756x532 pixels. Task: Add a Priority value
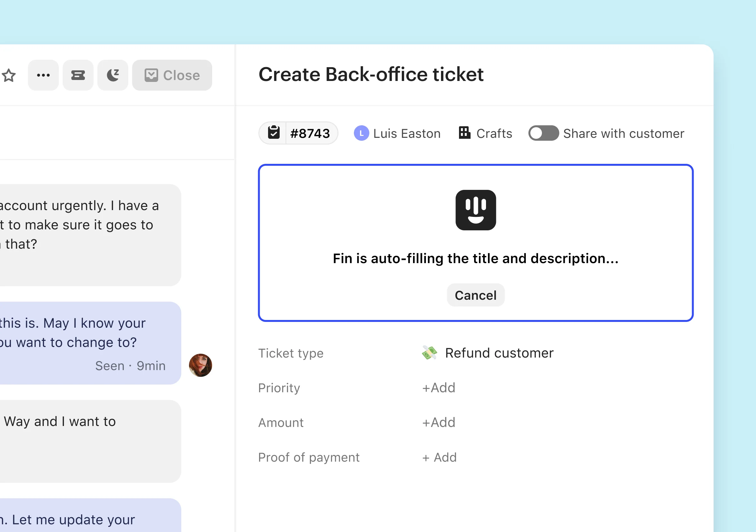438,388
